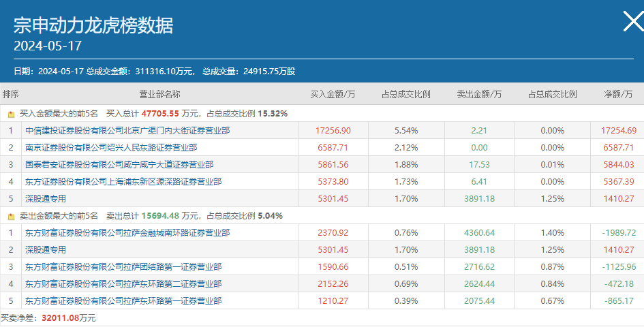Viewport: 644px width, 327px height.
Task: Select buy amount 2152.26
Action: coord(333,284)
